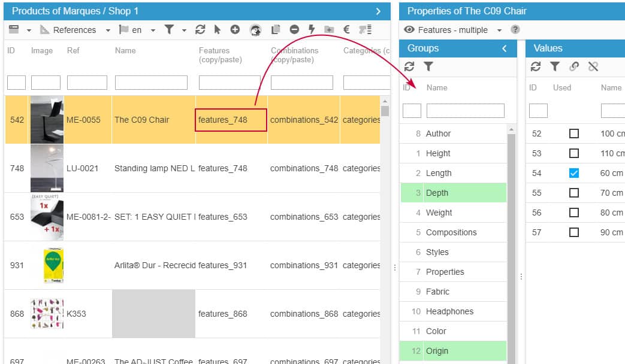Open the en language dropdown
The height and width of the screenshot is (364, 625).
(x=153, y=30)
